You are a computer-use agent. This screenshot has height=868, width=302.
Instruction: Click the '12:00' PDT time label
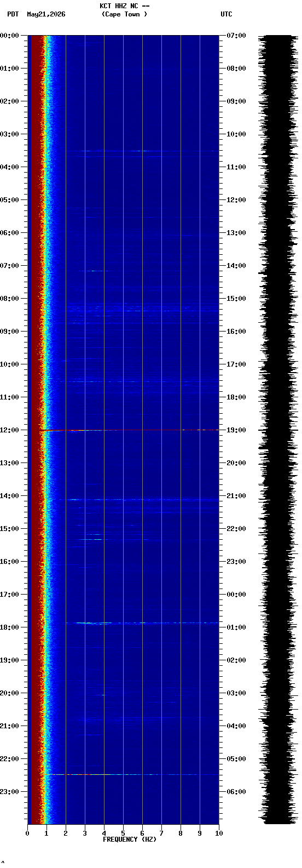(9, 430)
